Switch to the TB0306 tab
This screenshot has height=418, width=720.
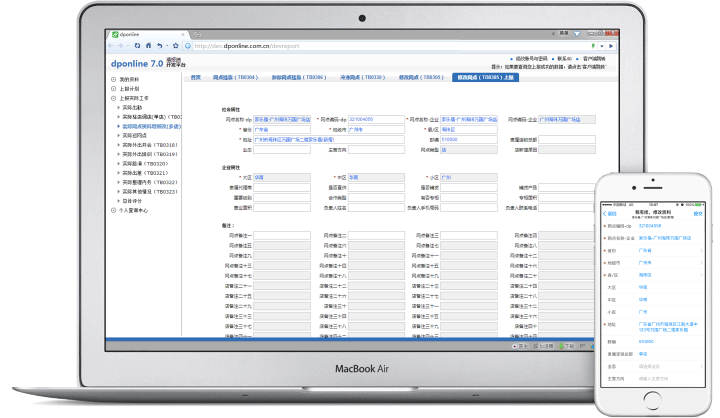298,77
